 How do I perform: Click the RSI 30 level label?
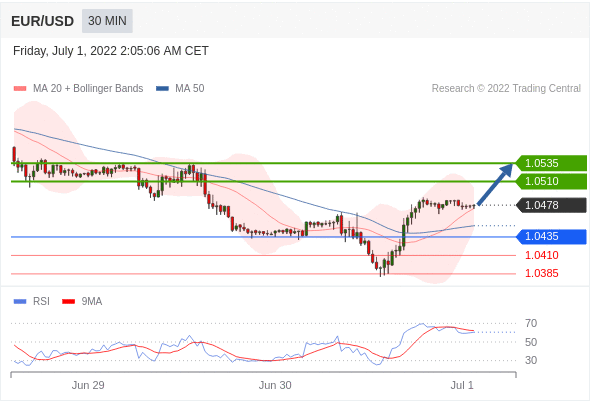tap(531, 360)
